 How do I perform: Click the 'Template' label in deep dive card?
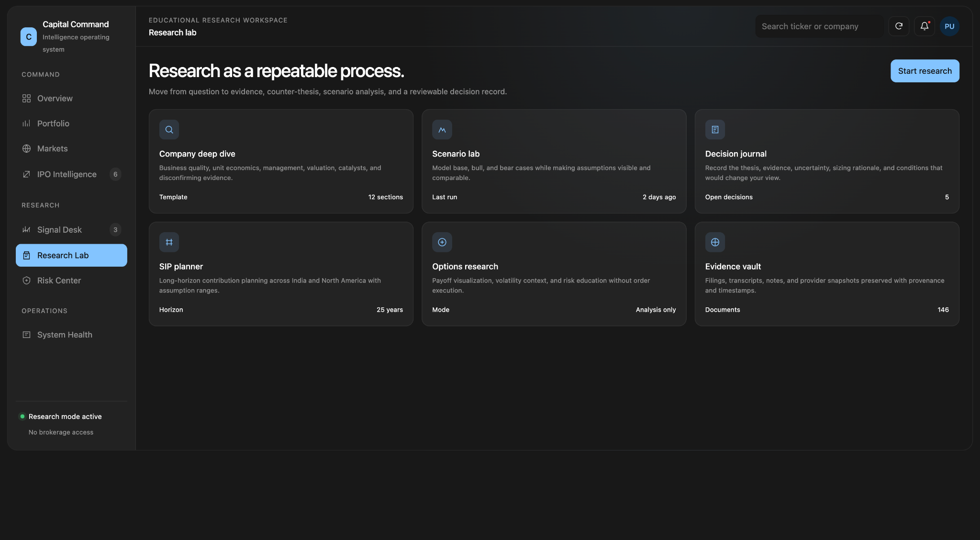[173, 197]
